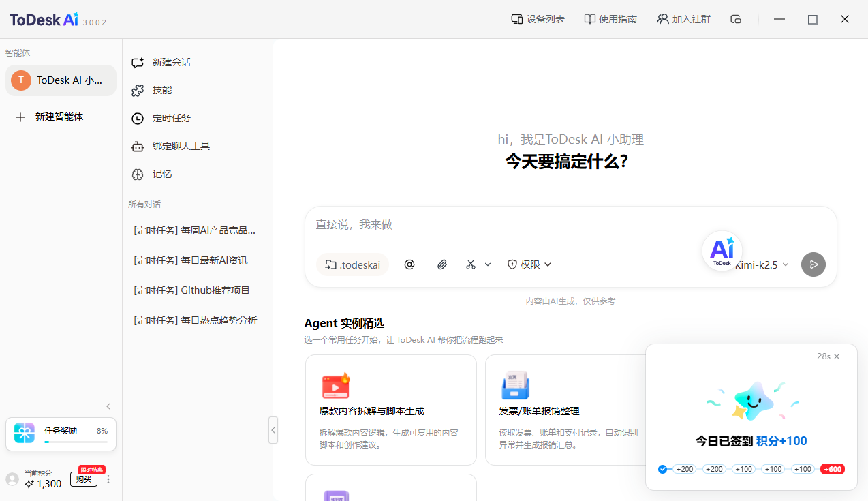Join the community (加入社群)

[683, 19]
